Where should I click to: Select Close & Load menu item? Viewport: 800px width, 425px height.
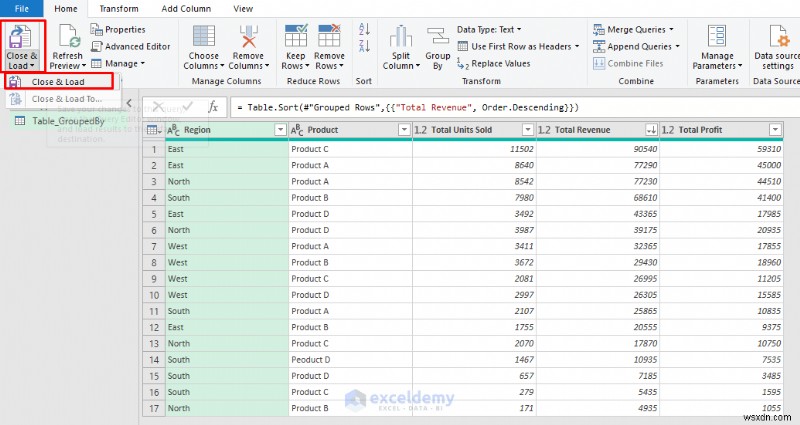point(60,82)
